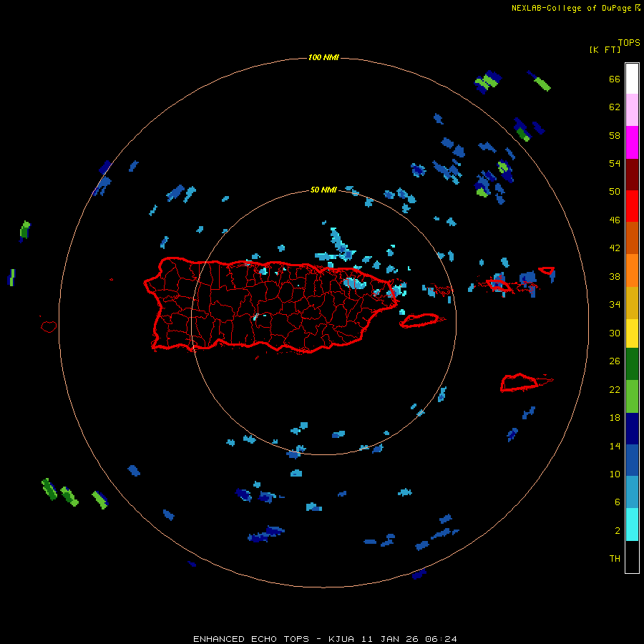
Task: Click the legend value '18'
Action: 615,417
